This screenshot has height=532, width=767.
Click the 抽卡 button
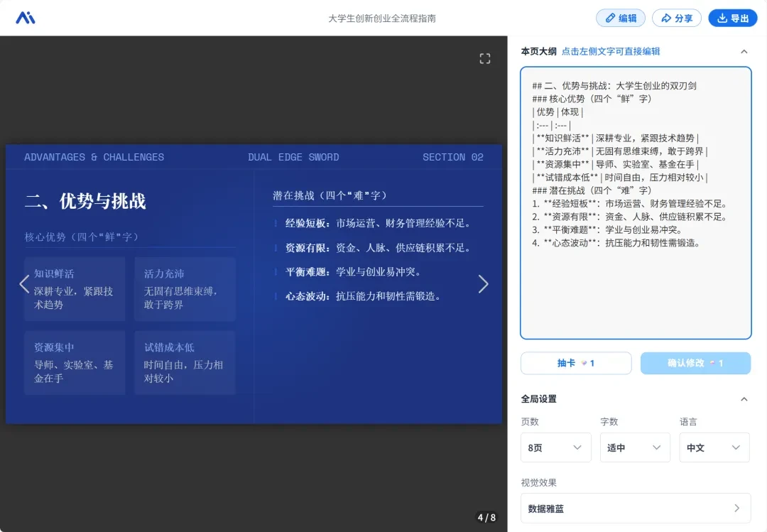click(x=576, y=363)
